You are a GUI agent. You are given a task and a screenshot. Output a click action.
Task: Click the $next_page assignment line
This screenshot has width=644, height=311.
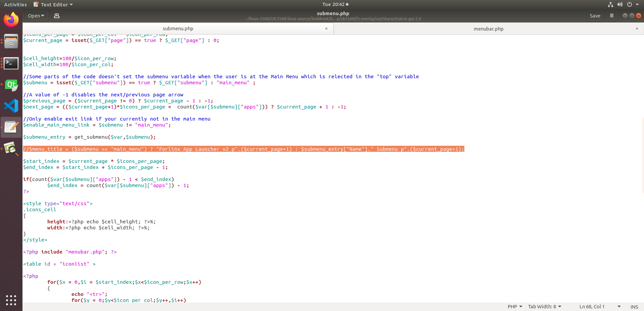pos(184,107)
